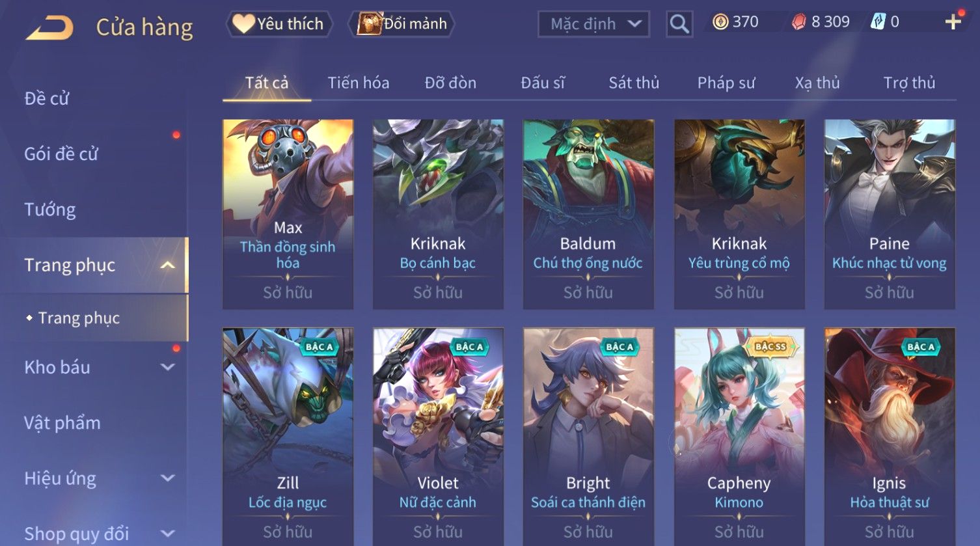Select the Tiến hóa tab
Image resolution: width=980 pixels, height=546 pixels.
[359, 83]
